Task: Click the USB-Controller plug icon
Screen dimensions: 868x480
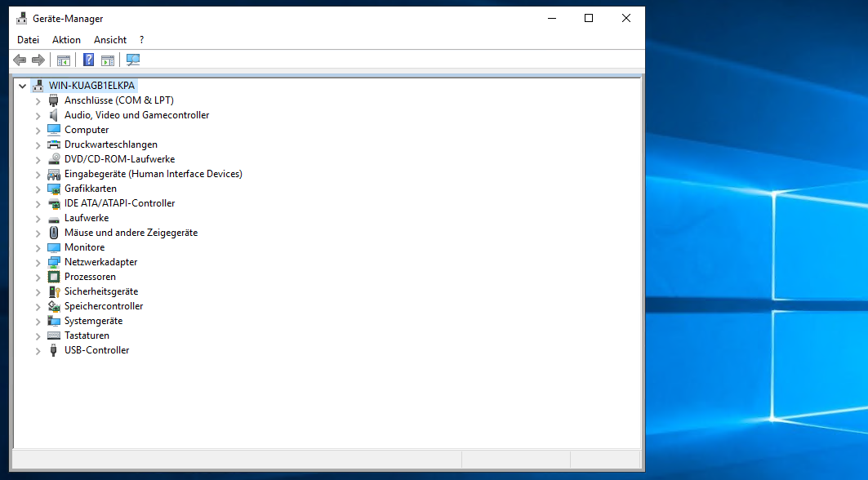Action: (x=54, y=350)
